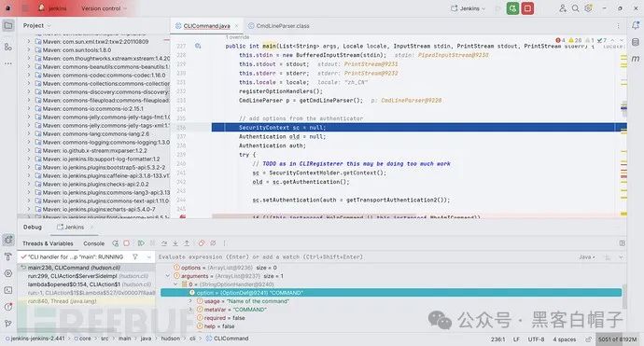This screenshot has height=346, width=644.
Task: Click View Breakpoints icon in debug toolbar
Action: [x=202, y=243]
